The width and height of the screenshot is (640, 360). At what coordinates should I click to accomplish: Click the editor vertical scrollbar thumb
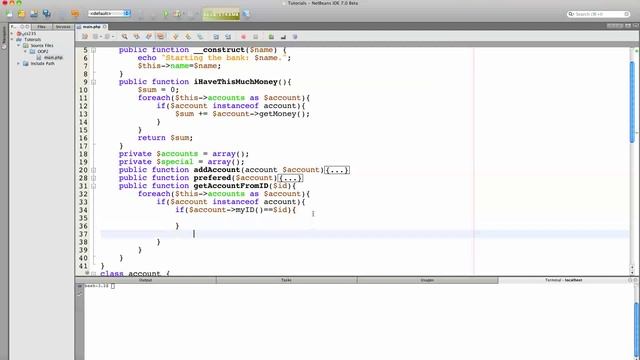[x=632, y=101]
